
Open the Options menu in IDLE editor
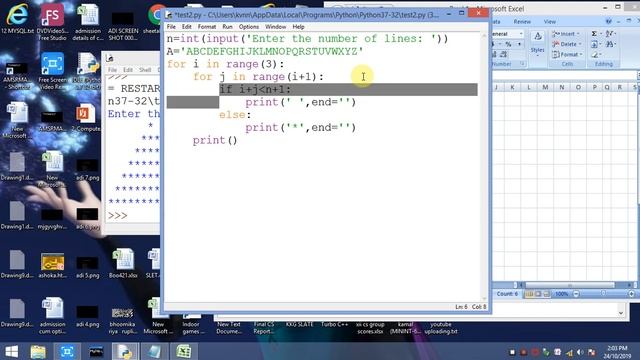249,27
